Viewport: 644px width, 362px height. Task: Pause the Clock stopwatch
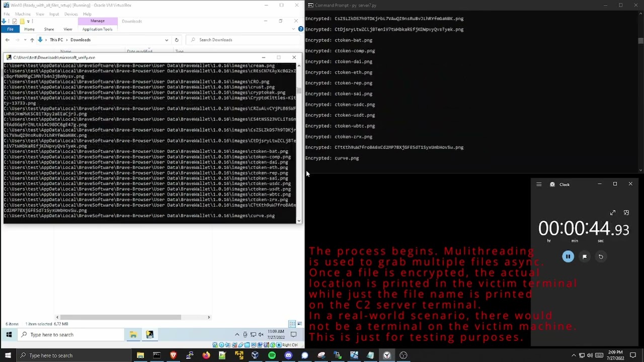tap(568, 256)
